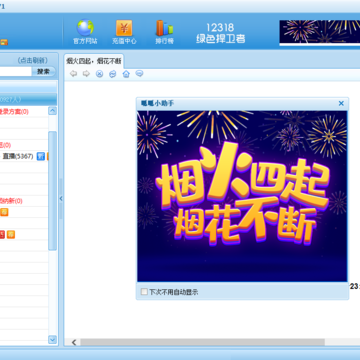Click the 呱呱小助手 popup title
The height and width of the screenshot is (360, 360).
[157, 103]
